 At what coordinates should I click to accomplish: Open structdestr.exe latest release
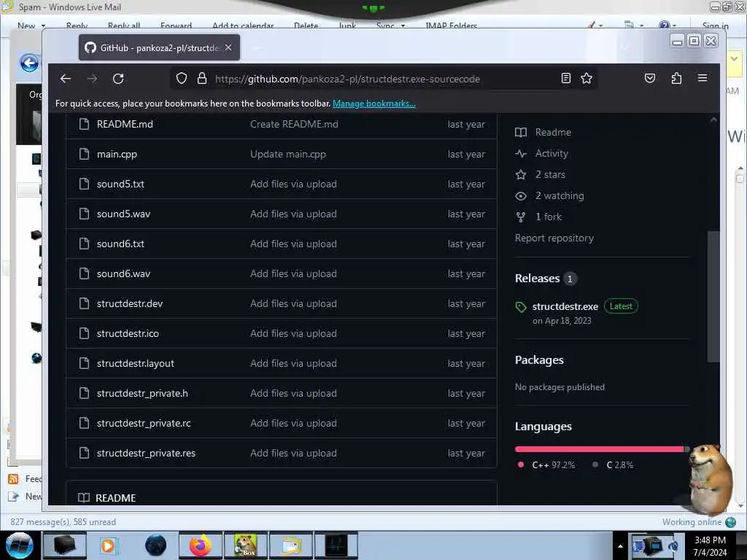(565, 307)
